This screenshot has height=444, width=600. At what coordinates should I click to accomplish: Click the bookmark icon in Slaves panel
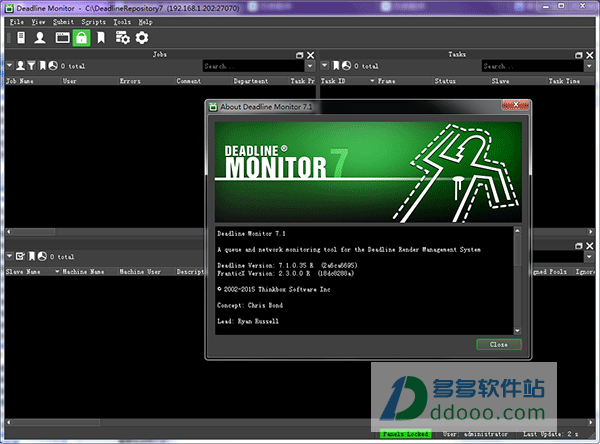(32, 256)
